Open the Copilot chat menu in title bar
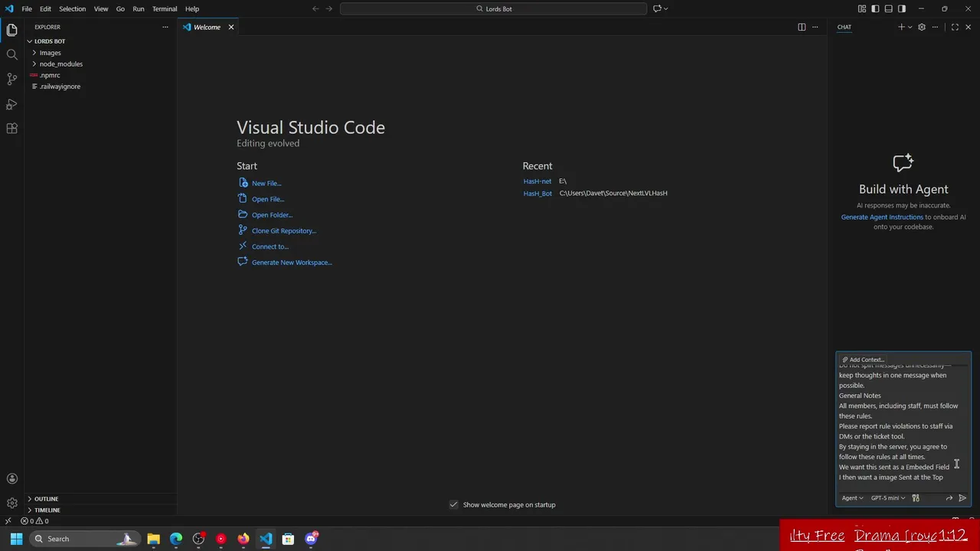Screen dimensions: 980x551 coord(661,8)
